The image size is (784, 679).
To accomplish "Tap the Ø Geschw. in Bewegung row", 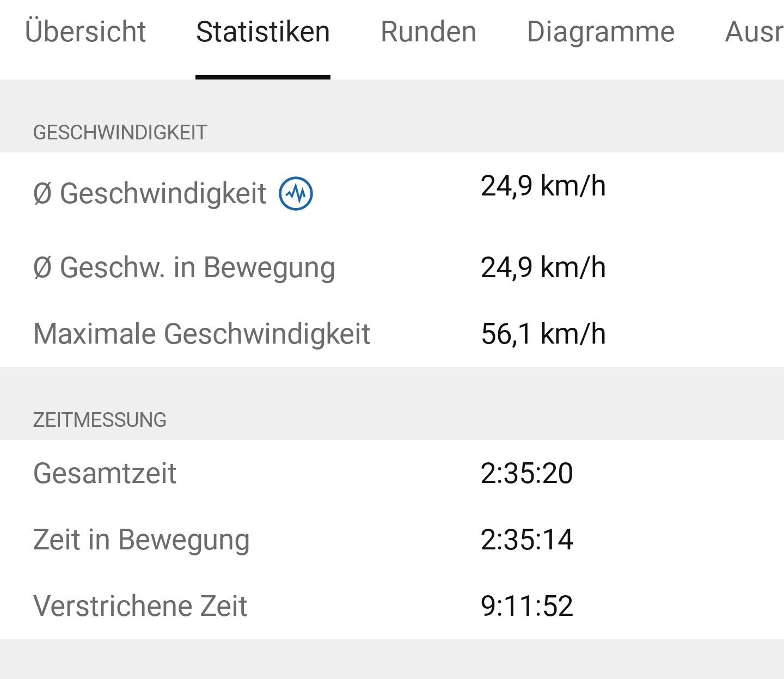I will coord(184,267).
